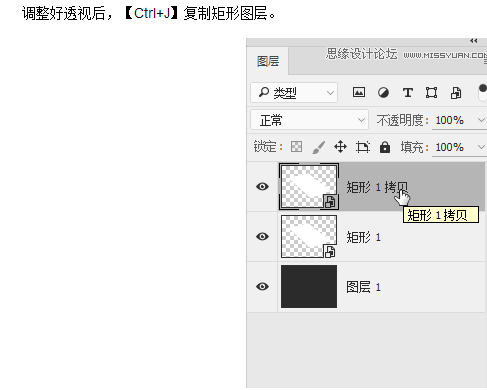The image size is (487, 390).
Task: Filter layers by adjustment layer type
Action: point(383,92)
